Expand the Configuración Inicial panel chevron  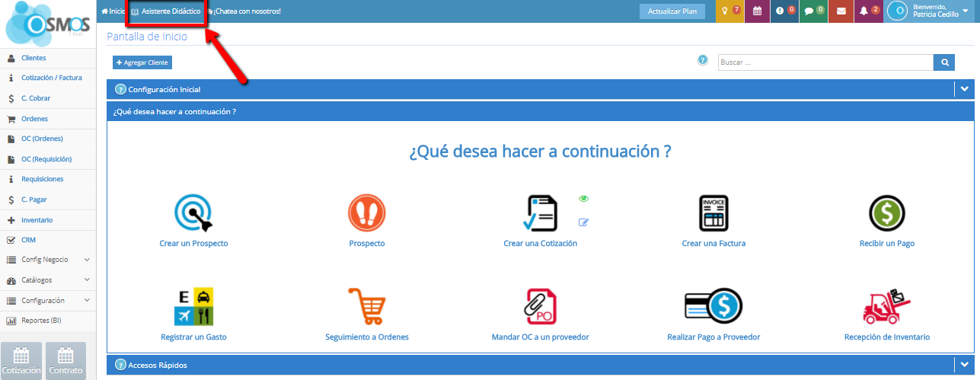click(x=964, y=89)
